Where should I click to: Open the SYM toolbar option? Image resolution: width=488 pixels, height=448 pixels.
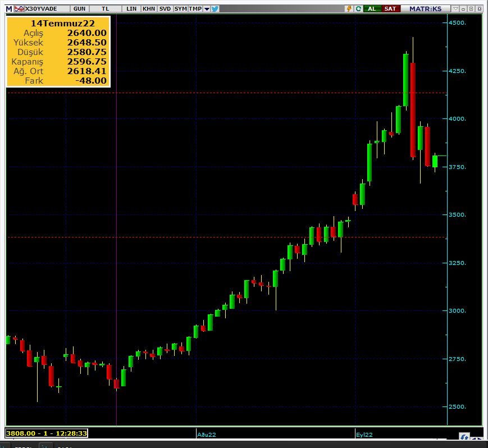[180, 9]
